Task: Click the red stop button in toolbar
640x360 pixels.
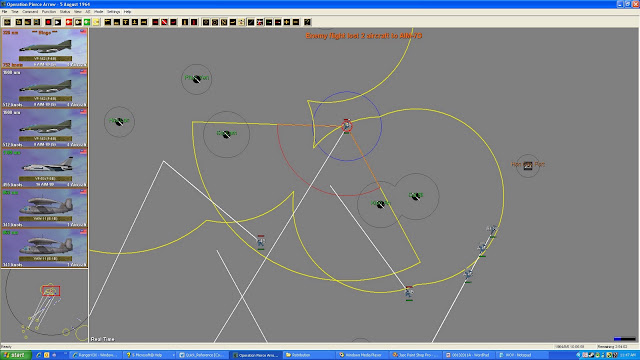Action: click(x=48, y=22)
